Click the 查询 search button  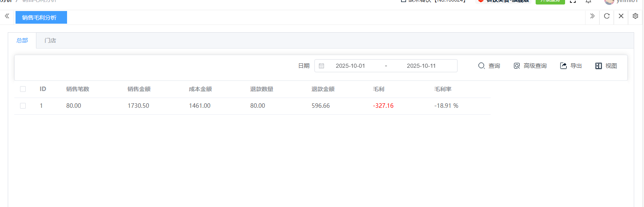point(489,66)
